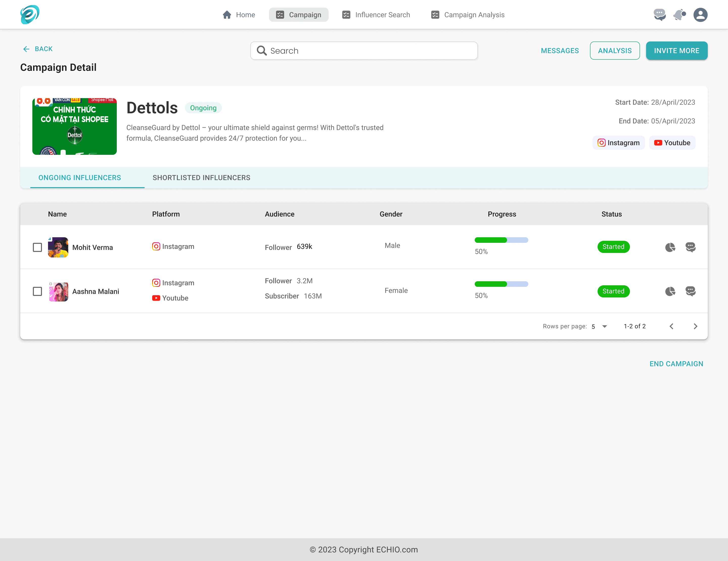Click Started badge for Mohit Verma

[x=613, y=247]
